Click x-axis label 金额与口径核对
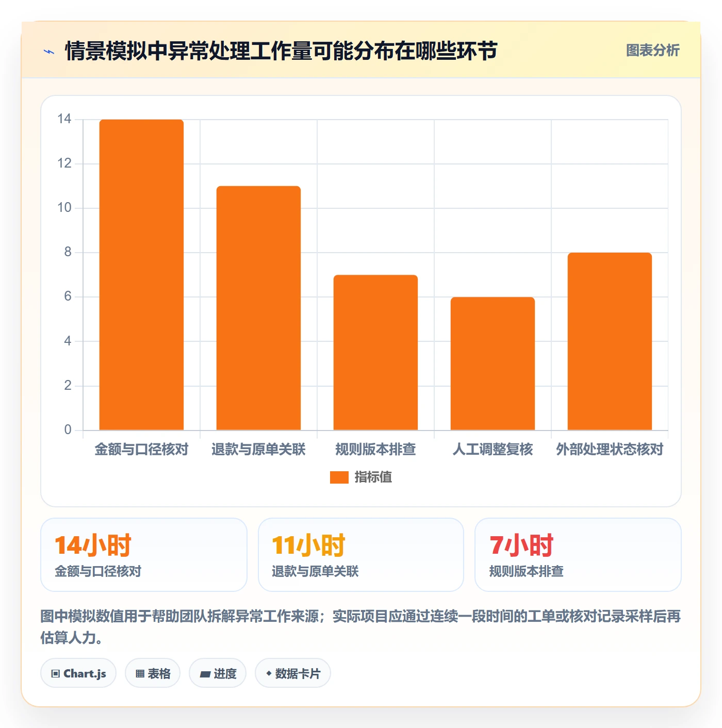 point(141,450)
